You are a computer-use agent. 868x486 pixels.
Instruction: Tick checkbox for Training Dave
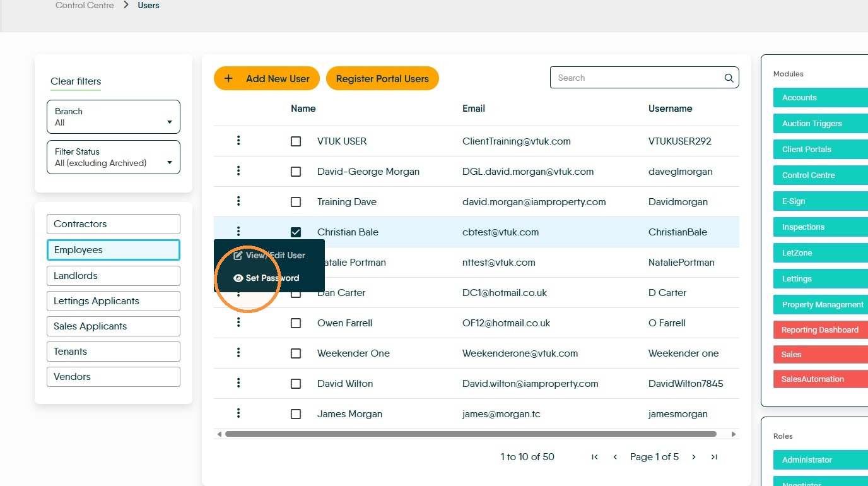click(296, 202)
